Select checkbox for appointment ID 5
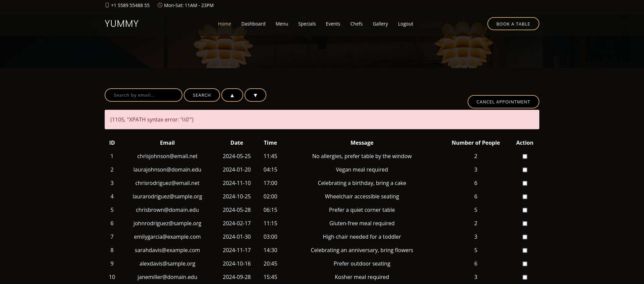This screenshot has width=644, height=284. (525, 210)
